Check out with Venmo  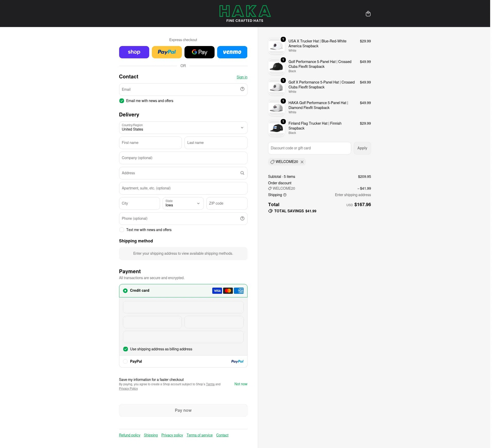point(232,52)
